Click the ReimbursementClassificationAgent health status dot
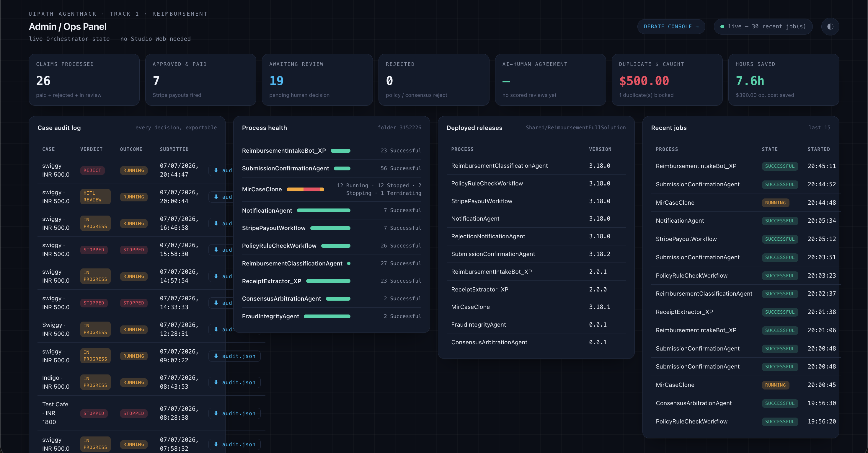The width and height of the screenshot is (868, 453). pos(349,263)
